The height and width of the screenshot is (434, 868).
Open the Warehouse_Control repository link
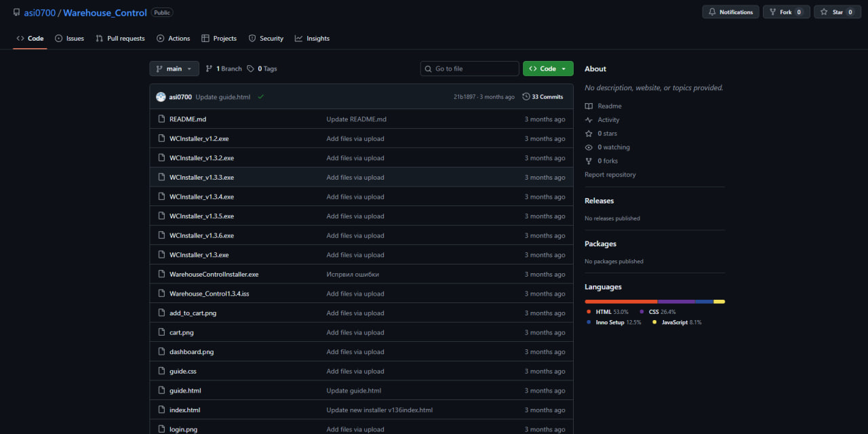(x=105, y=13)
